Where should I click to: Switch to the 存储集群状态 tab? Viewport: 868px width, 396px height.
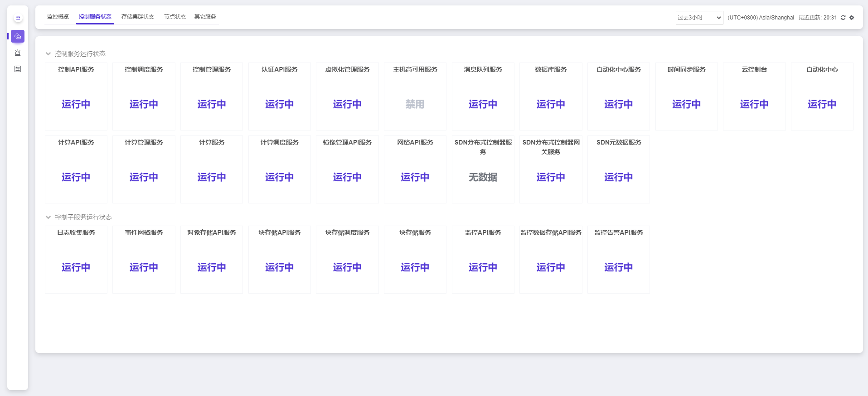point(138,17)
